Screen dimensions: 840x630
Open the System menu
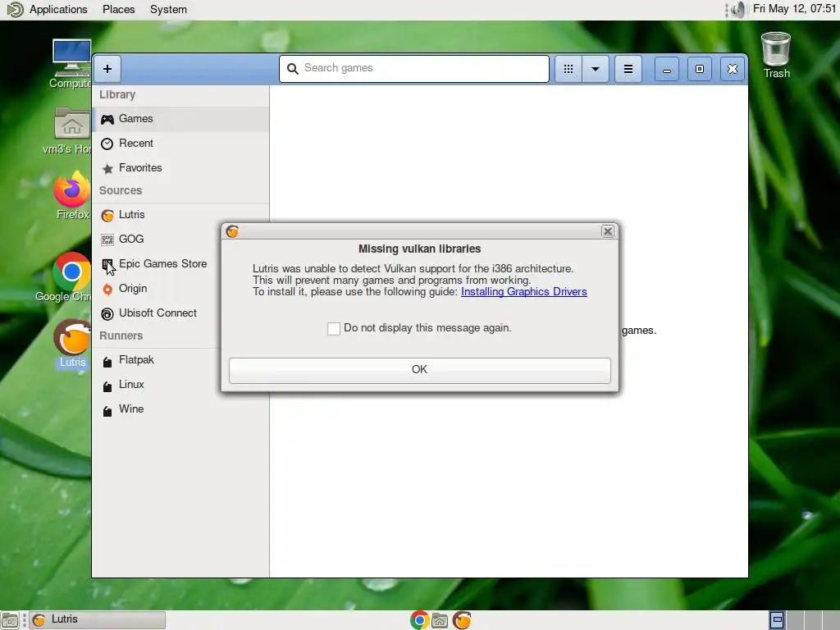tap(168, 10)
